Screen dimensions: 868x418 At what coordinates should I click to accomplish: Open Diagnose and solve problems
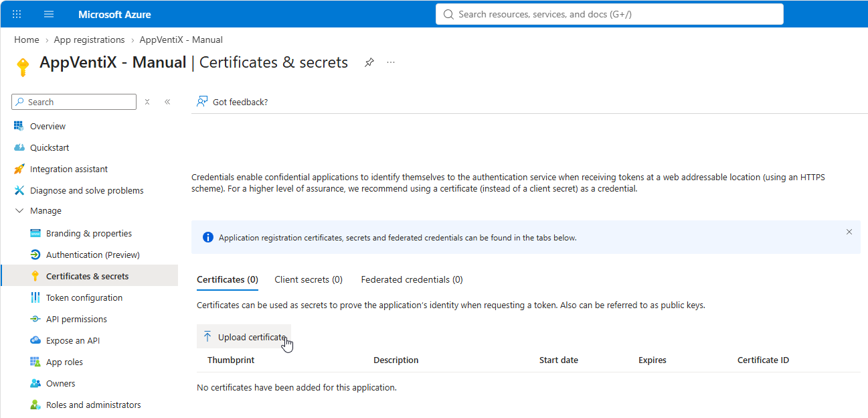point(87,190)
